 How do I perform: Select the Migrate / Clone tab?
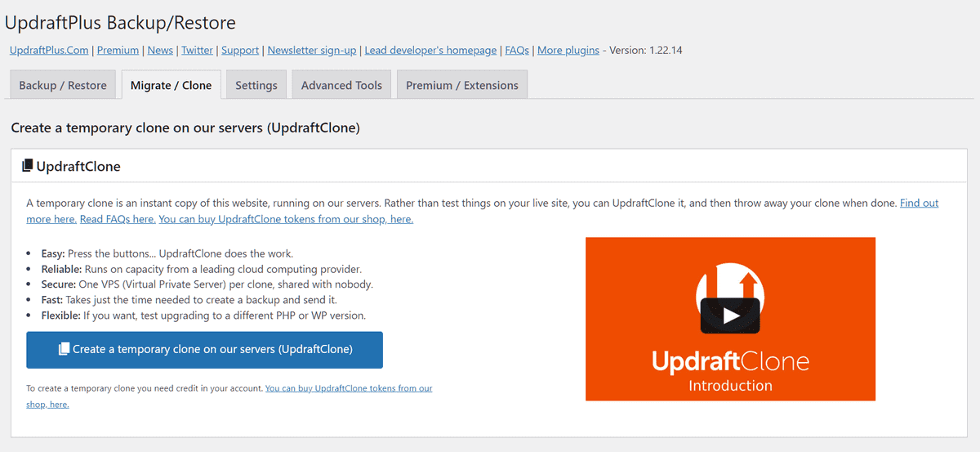tap(171, 85)
